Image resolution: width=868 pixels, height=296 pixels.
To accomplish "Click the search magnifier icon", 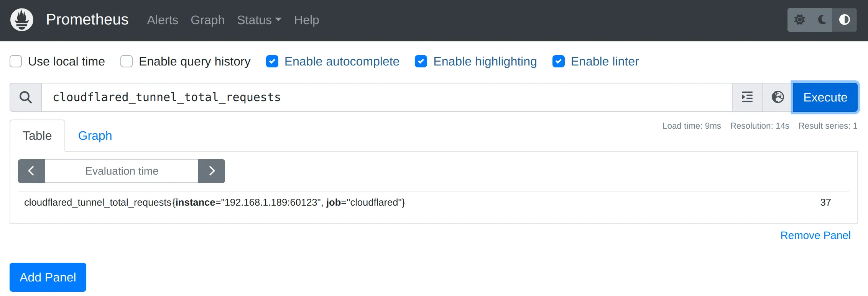I will [x=26, y=97].
